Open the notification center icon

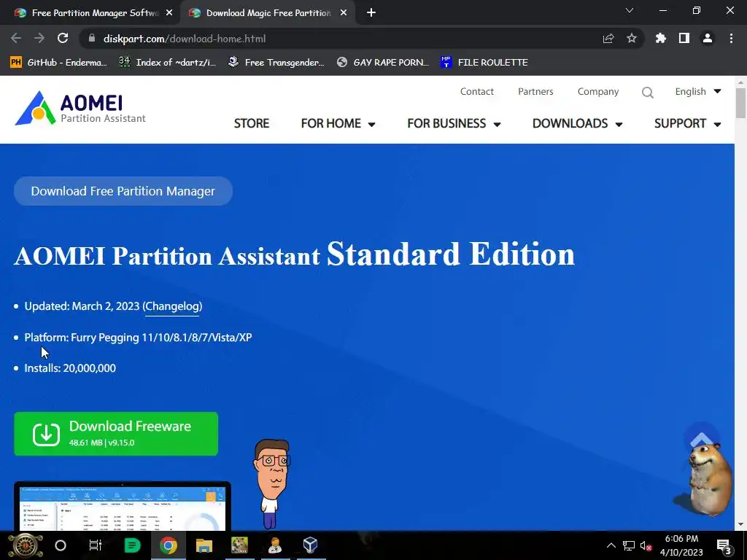pos(724,546)
